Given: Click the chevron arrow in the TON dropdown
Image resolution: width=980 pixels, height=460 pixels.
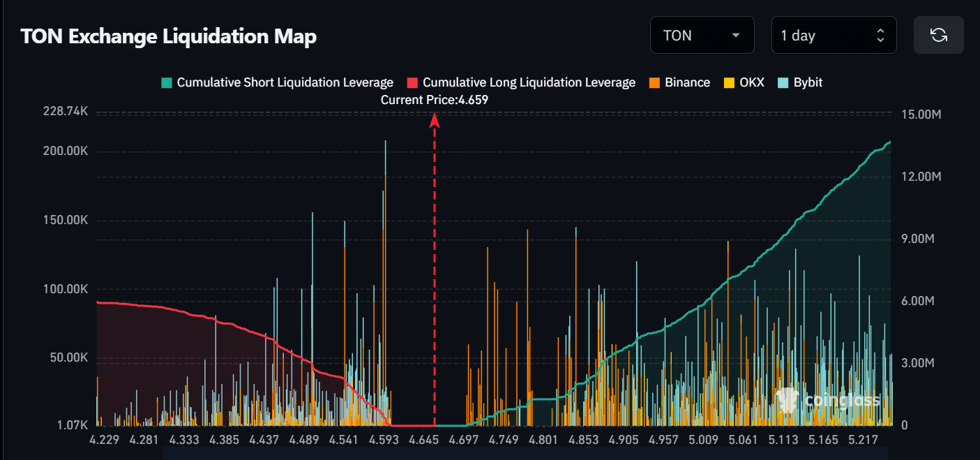Looking at the screenshot, I should tap(736, 36).
